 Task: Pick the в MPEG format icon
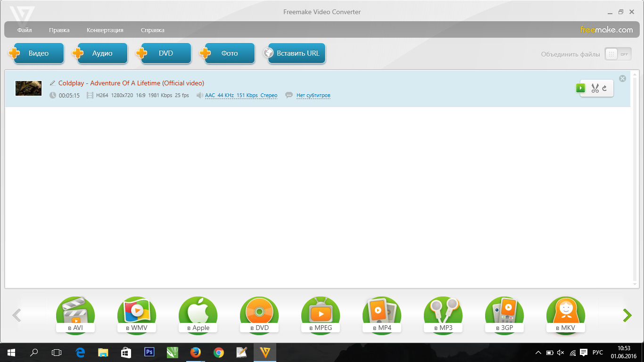point(321,315)
